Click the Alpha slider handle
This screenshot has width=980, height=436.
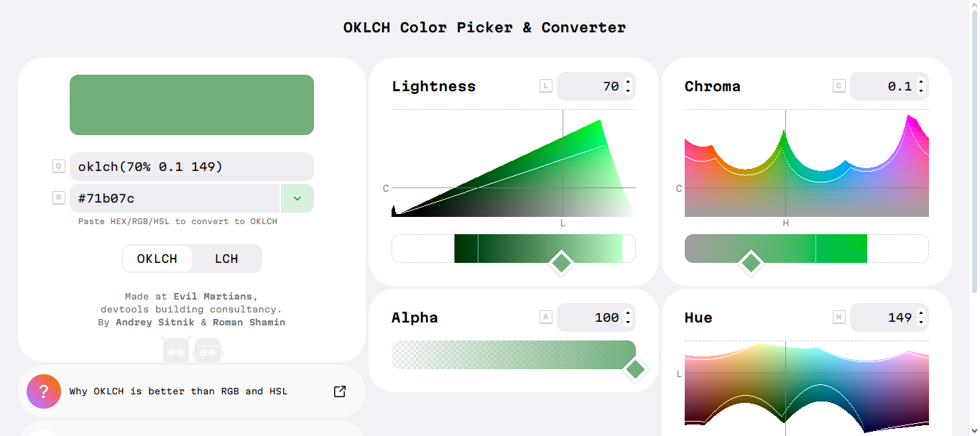click(x=635, y=369)
